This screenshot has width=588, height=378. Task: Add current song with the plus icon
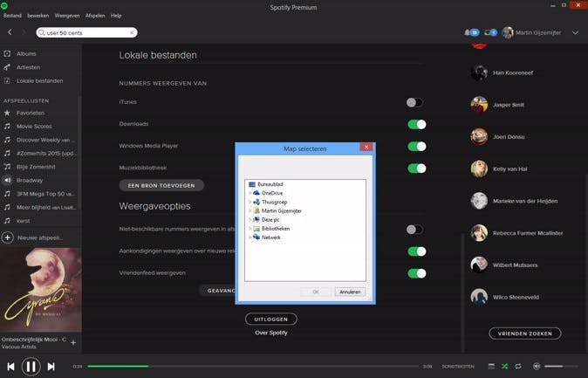(73, 343)
